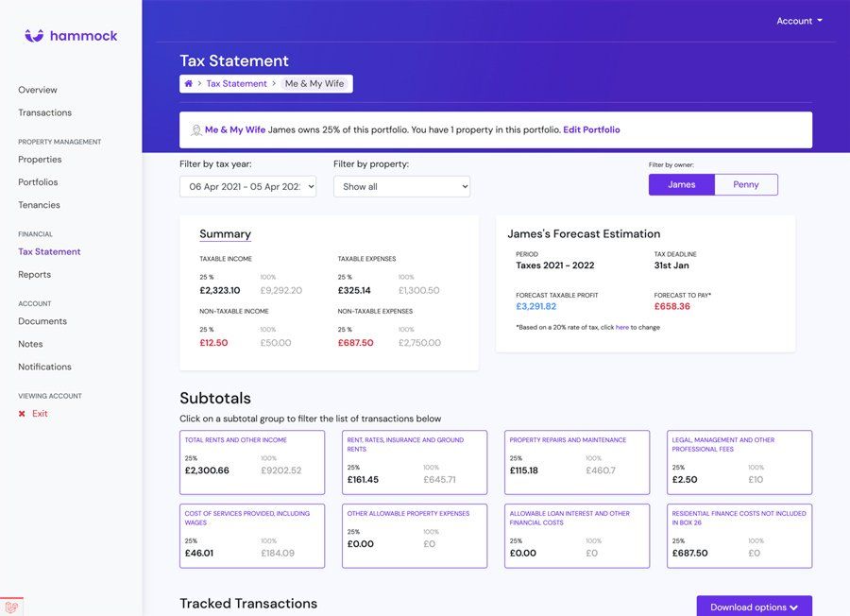Viewport: 850px width, 616px height.
Task: Open the tax year filter dropdown
Action: [247, 186]
